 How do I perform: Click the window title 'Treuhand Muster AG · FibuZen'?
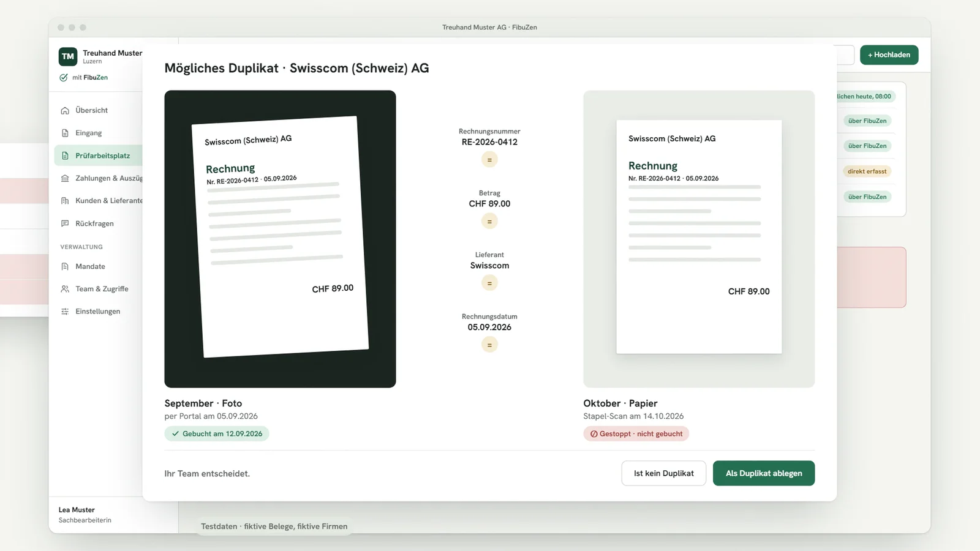489,28
